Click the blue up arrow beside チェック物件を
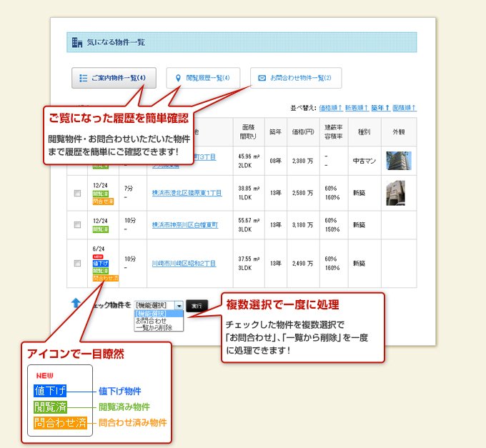This screenshot has height=448, width=486. (x=76, y=303)
